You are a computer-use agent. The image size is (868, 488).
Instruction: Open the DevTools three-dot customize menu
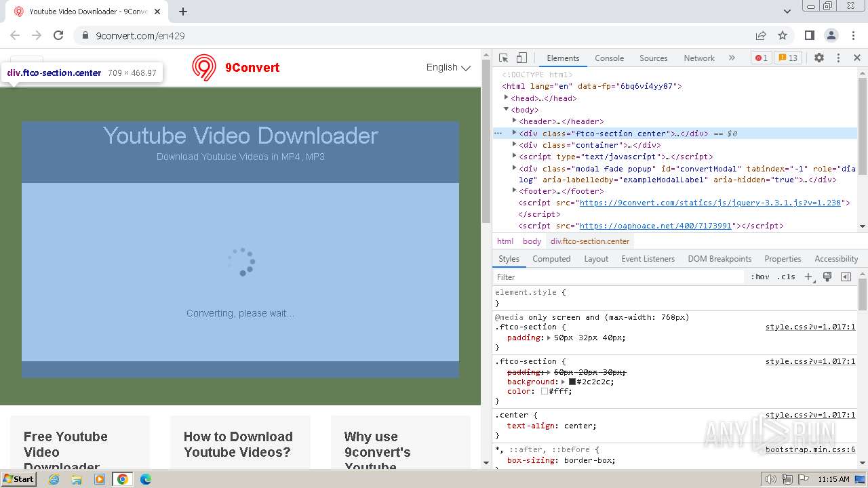[838, 58]
